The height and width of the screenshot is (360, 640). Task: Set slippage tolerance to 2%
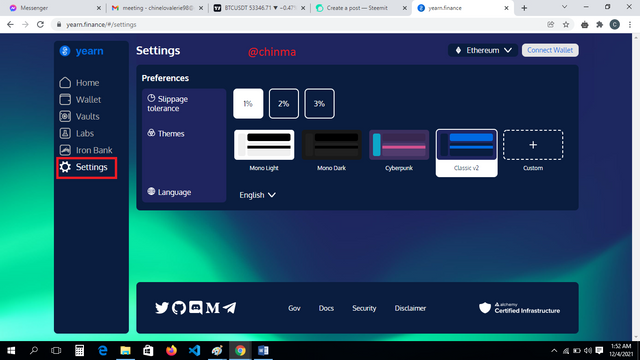(284, 104)
